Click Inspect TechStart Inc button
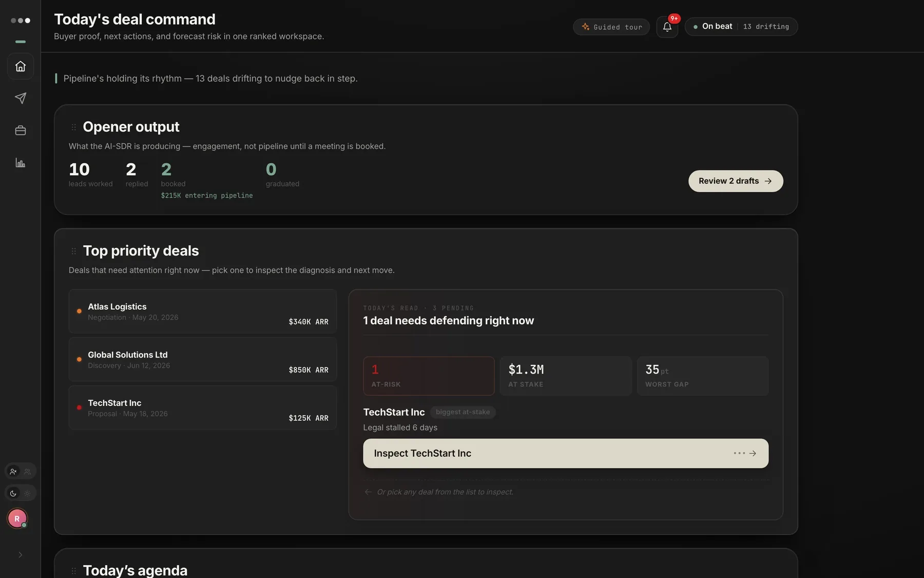 coord(566,453)
